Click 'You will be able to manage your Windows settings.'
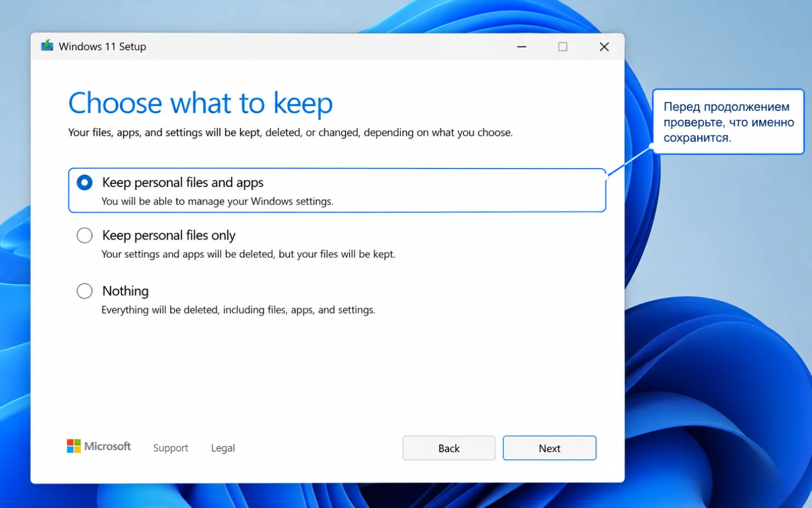This screenshot has width=812, height=508. [x=217, y=201]
